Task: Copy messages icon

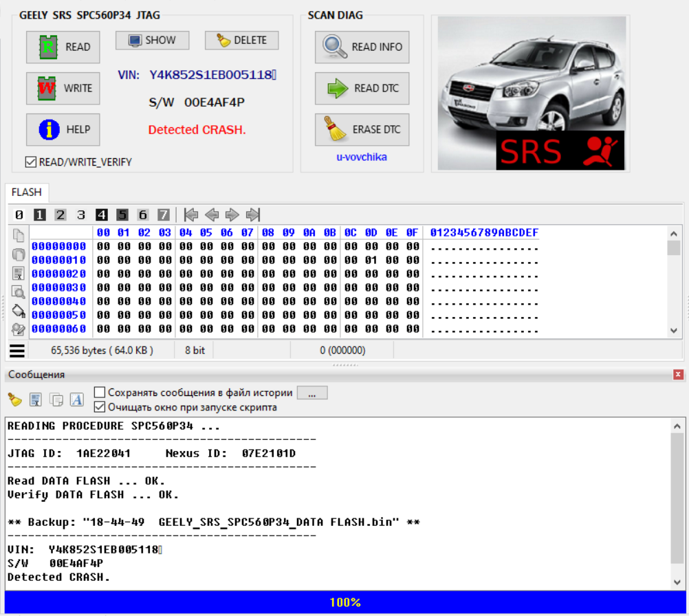Action: [56, 400]
